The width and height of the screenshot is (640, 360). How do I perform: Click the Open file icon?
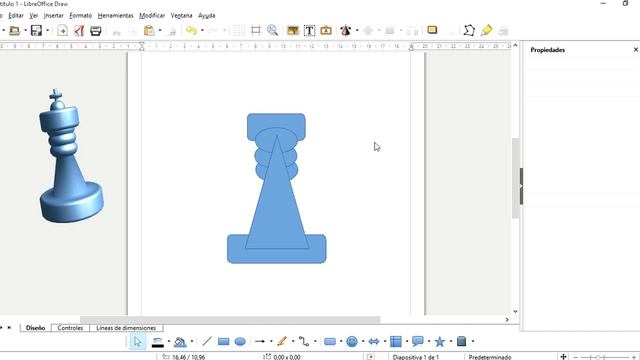click(15, 31)
